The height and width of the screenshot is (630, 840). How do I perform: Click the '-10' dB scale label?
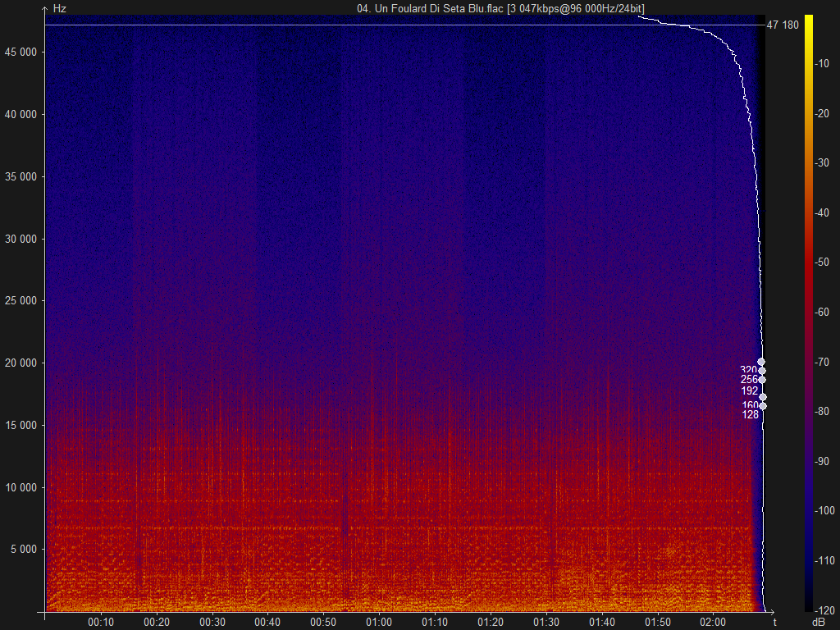822,64
